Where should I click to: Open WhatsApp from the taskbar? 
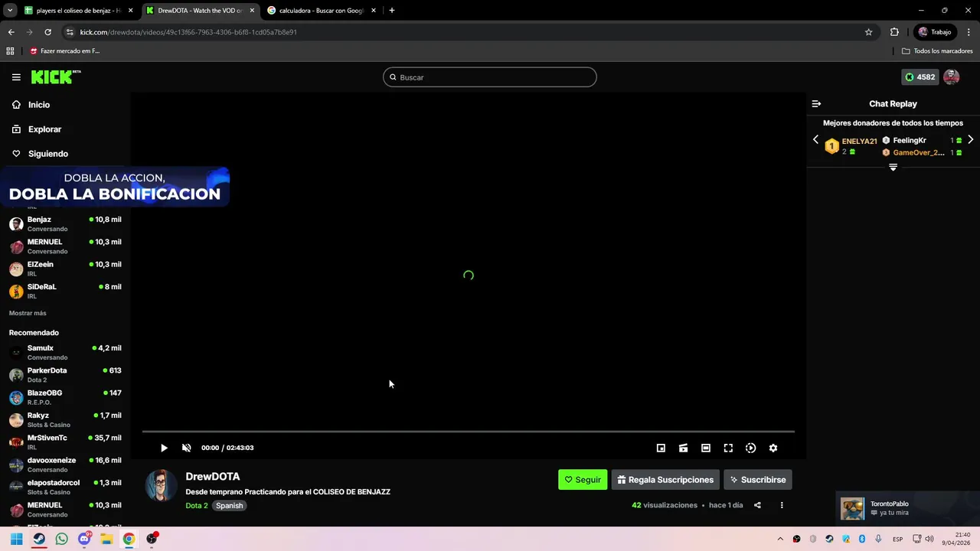[x=61, y=539]
